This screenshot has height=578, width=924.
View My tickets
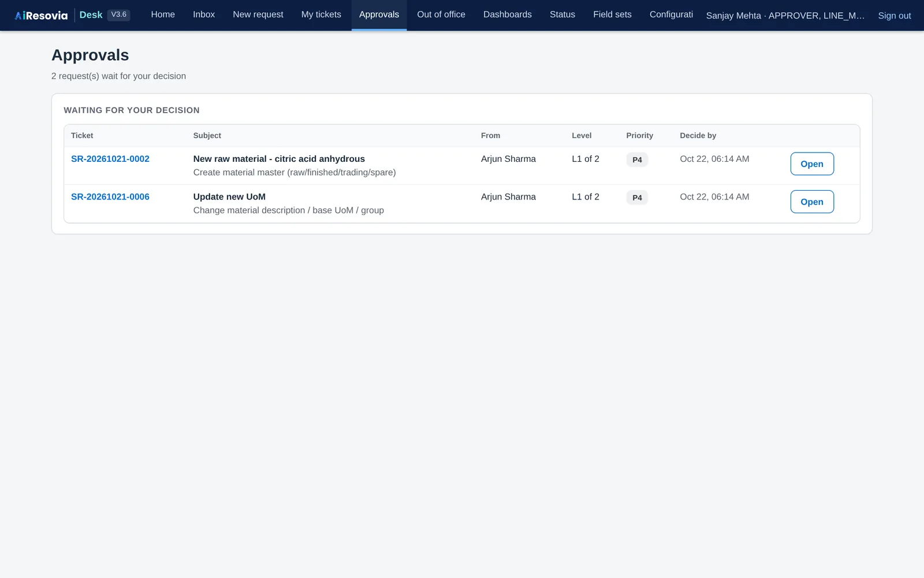click(321, 14)
